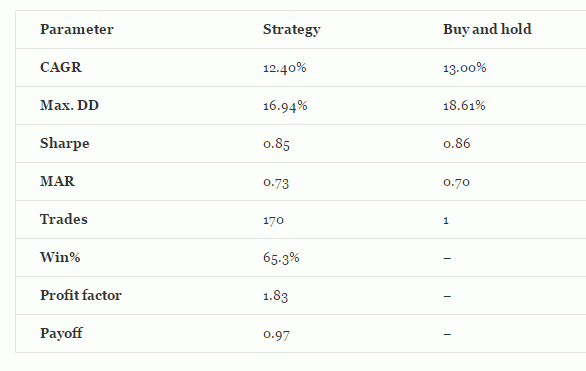Viewport: 586px width, 371px height.
Task: Click the Strategy trades count 170
Action: pyautogui.click(x=274, y=221)
